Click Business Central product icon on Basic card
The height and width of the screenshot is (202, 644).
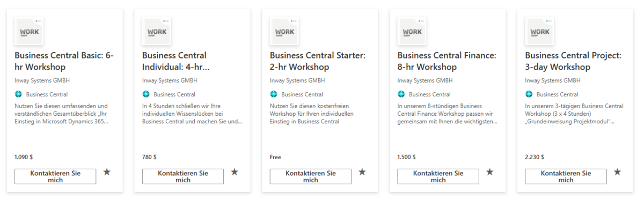[18, 94]
